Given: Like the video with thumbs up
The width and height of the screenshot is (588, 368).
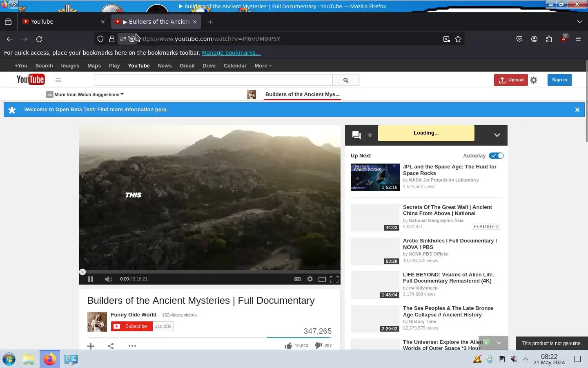Looking at the screenshot, I should coord(288,346).
